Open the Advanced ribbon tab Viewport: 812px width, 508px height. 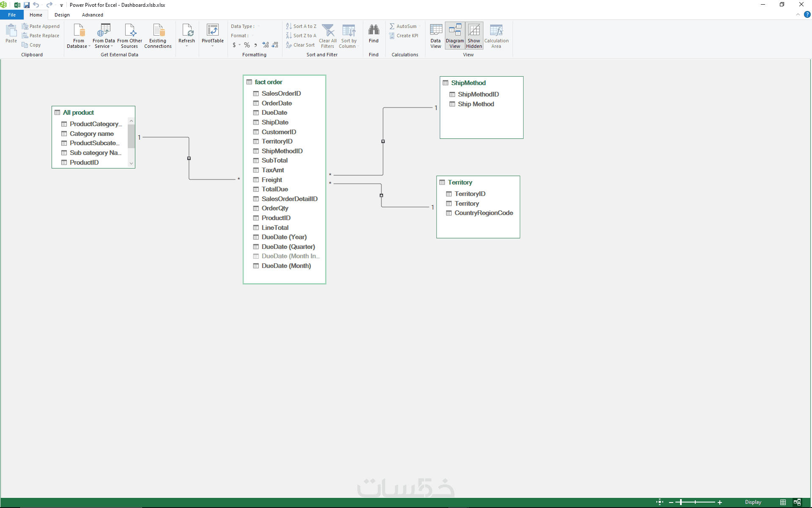(x=93, y=15)
